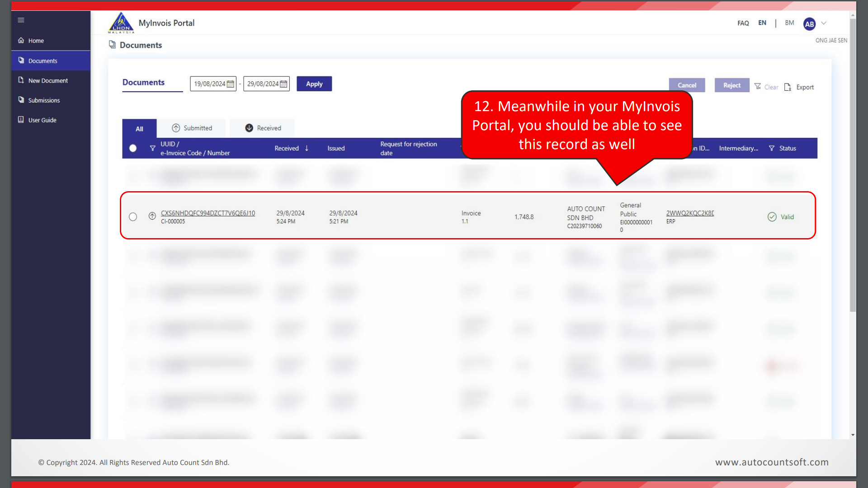Screen dimensions: 868x488
Task: Open the end date calendar picker
Action: tap(283, 84)
